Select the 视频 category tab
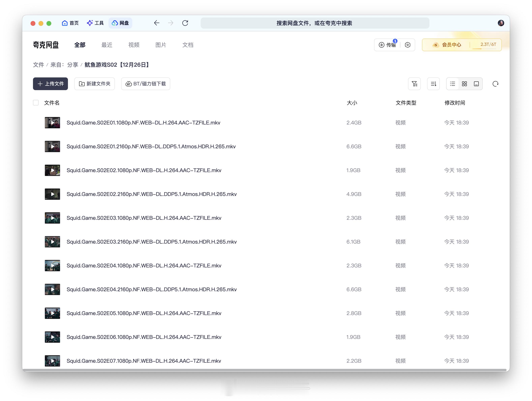This screenshot has height=401, width=532. 134,45
